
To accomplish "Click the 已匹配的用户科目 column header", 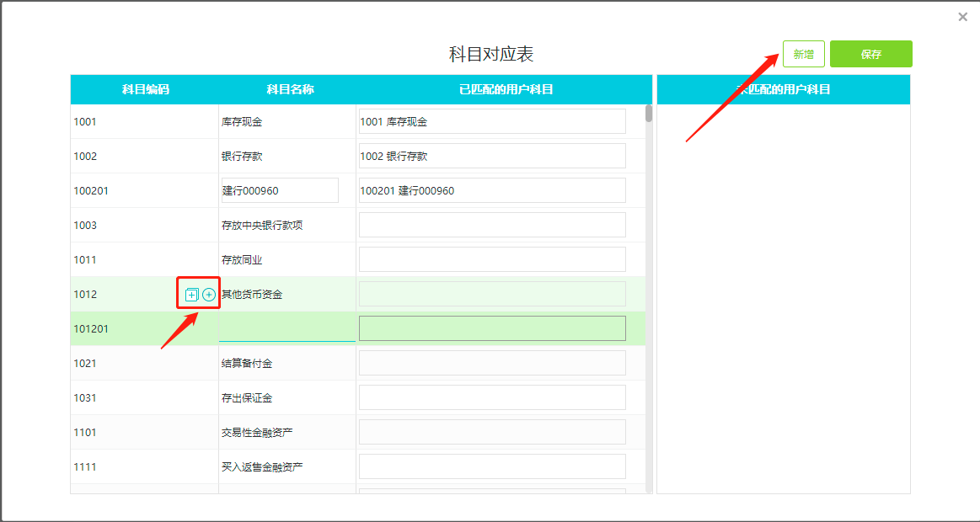I will click(506, 89).
